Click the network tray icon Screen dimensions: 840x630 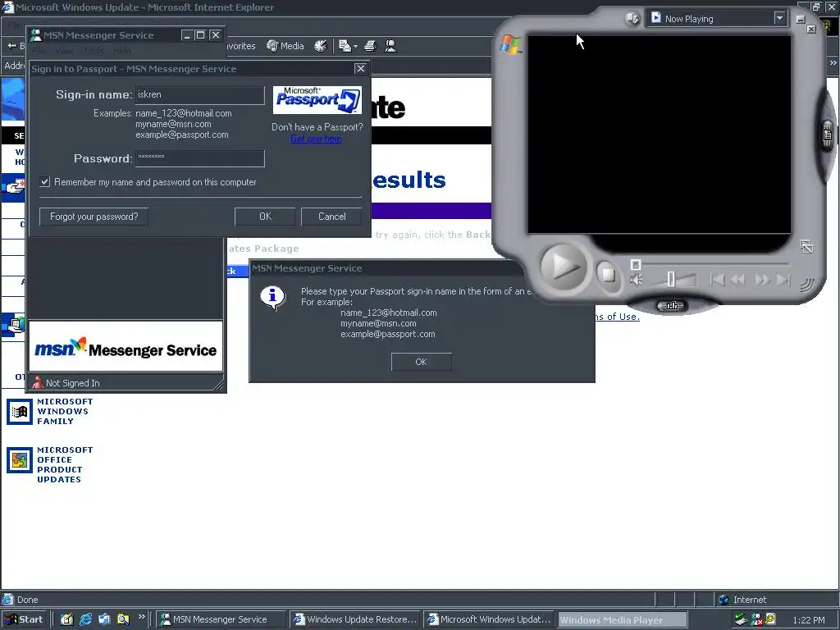741,620
